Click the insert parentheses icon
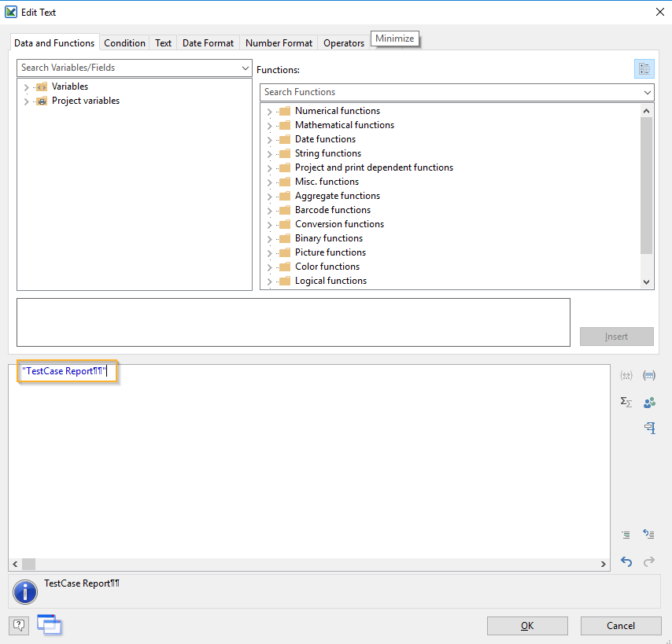672x644 pixels. (x=649, y=376)
